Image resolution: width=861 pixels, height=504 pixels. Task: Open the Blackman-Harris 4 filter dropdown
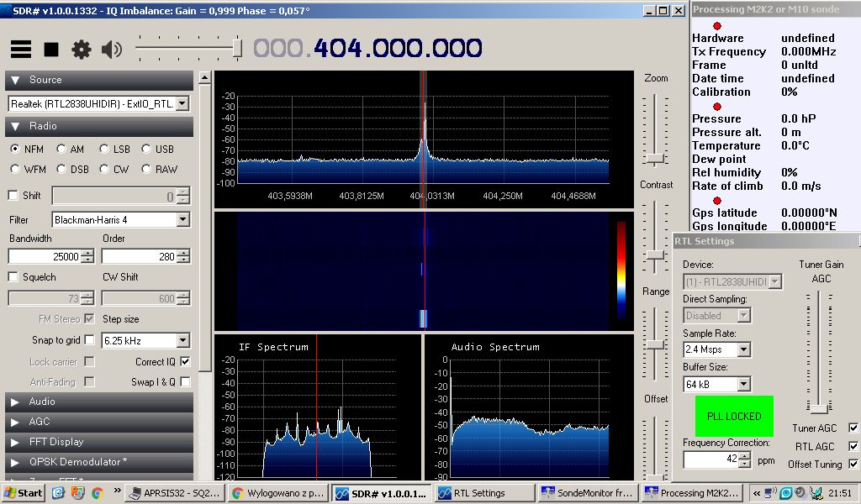click(x=182, y=220)
